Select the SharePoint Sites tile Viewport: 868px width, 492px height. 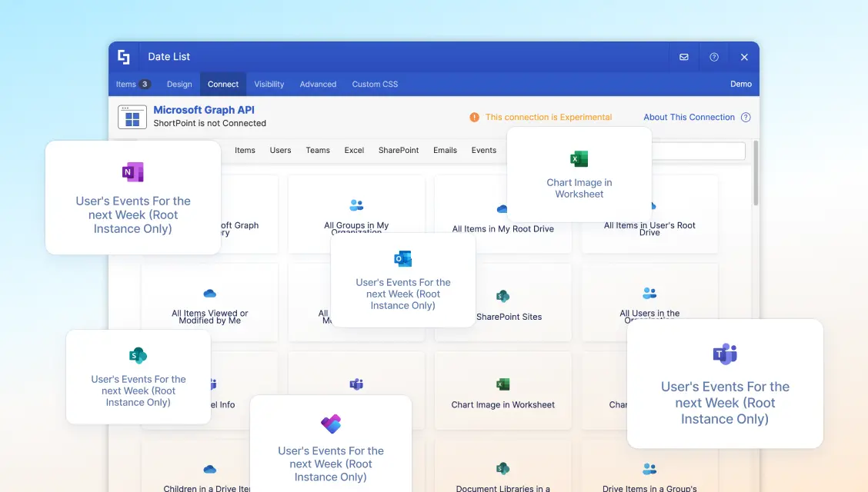coord(502,302)
